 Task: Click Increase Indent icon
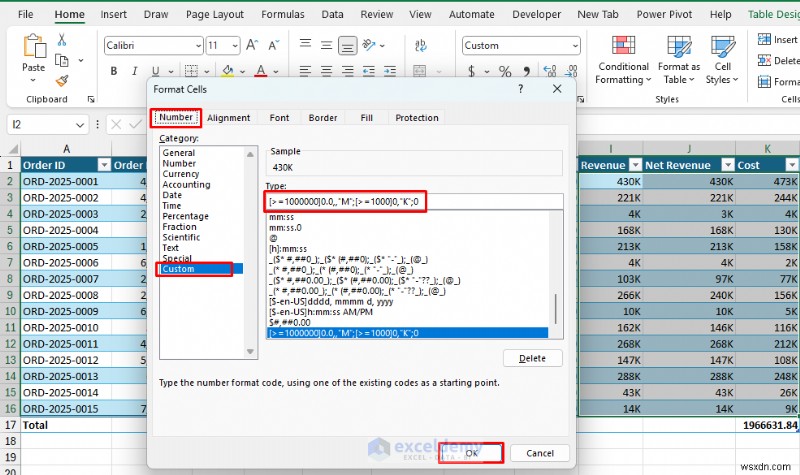coord(390,71)
